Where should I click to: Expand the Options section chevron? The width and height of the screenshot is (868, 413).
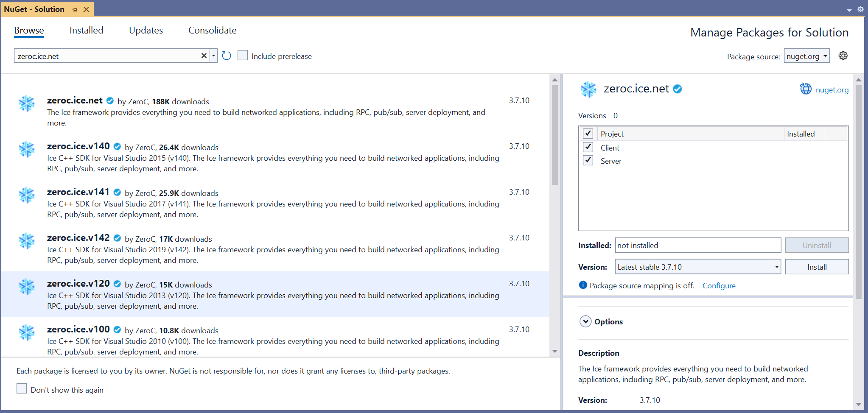[585, 321]
